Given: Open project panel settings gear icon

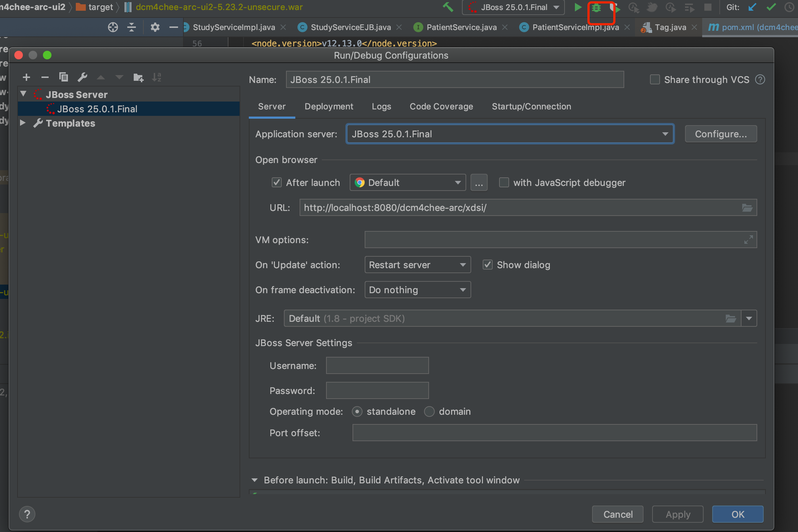Looking at the screenshot, I should (155, 27).
